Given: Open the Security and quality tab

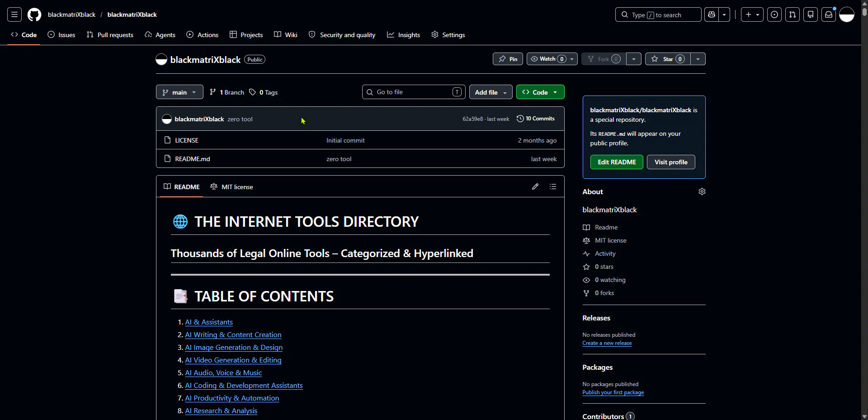Looking at the screenshot, I should pyautogui.click(x=342, y=35).
